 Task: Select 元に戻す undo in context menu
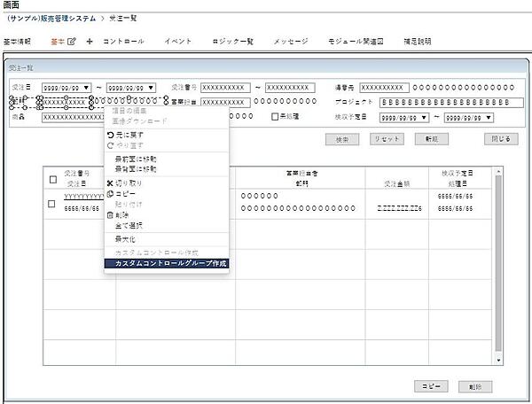click(x=129, y=135)
